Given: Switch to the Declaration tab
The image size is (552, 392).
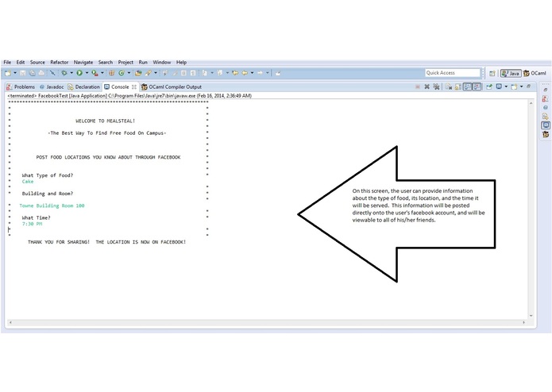Looking at the screenshot, I should (x=83, y=86).
